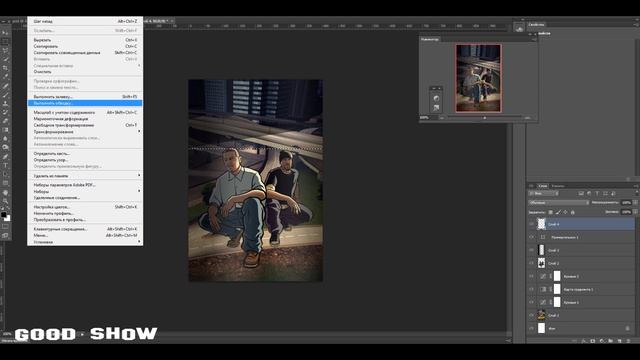Image resolution: width=640 pixels, height=360 pixels.
Task: Click the lock image pixels brush icon
Action: coord(558,212)
